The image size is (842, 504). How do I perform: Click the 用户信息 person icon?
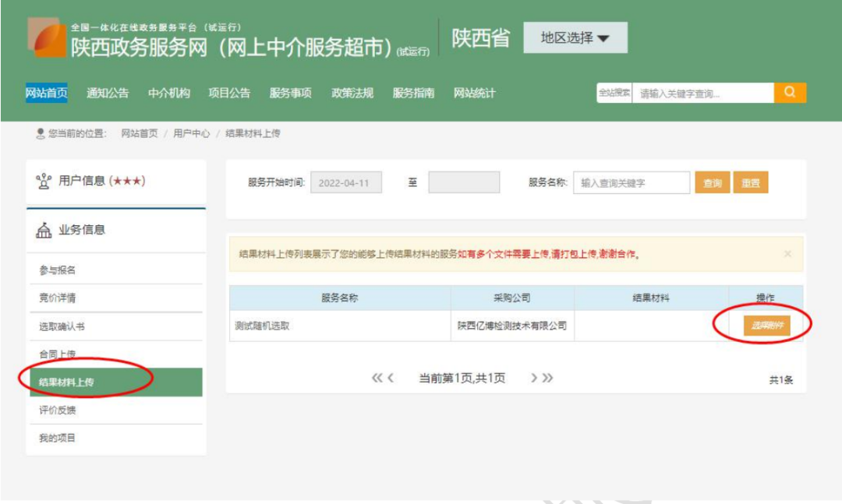click(x=44, y=182)
